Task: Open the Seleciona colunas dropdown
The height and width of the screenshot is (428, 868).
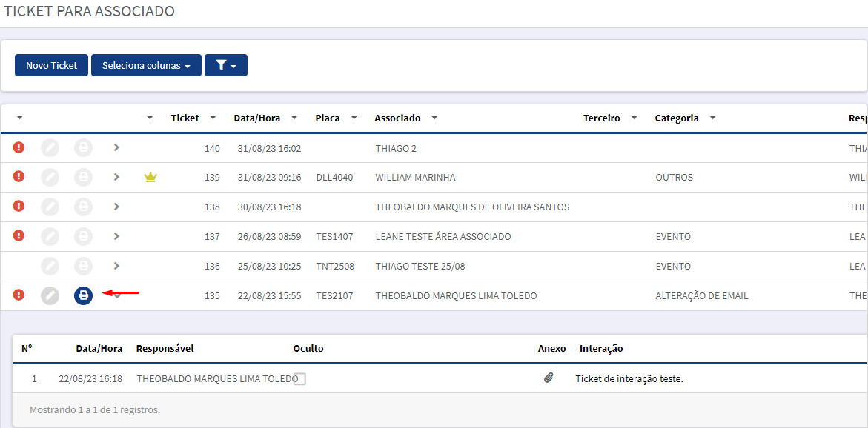Action: pos(146,65)
